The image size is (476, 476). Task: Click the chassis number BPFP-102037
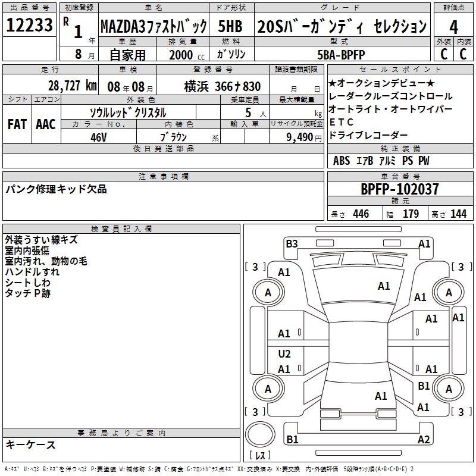pos(400,189)
